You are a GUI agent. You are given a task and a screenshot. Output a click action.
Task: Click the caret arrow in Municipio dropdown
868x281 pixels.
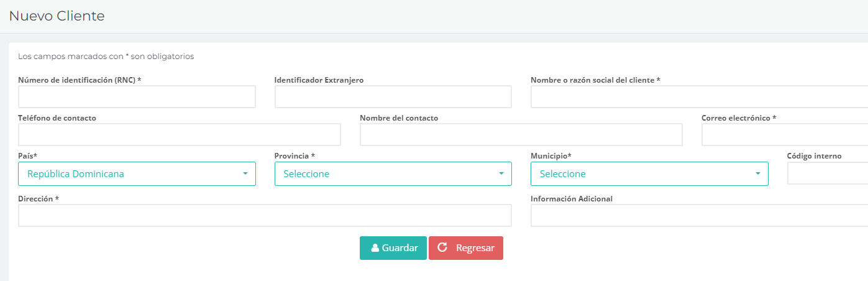[x=757, y=173]
